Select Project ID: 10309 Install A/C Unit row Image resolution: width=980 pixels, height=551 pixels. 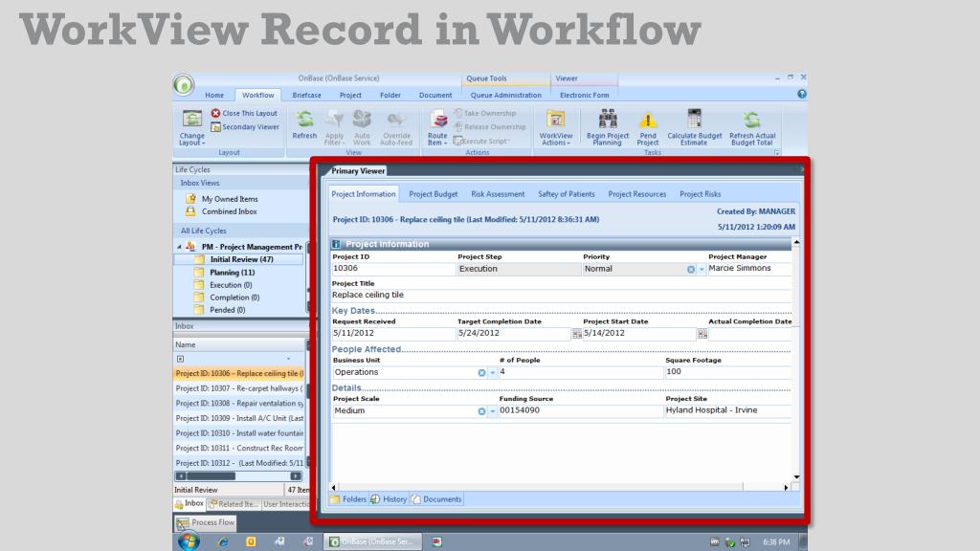coord(239,419)
